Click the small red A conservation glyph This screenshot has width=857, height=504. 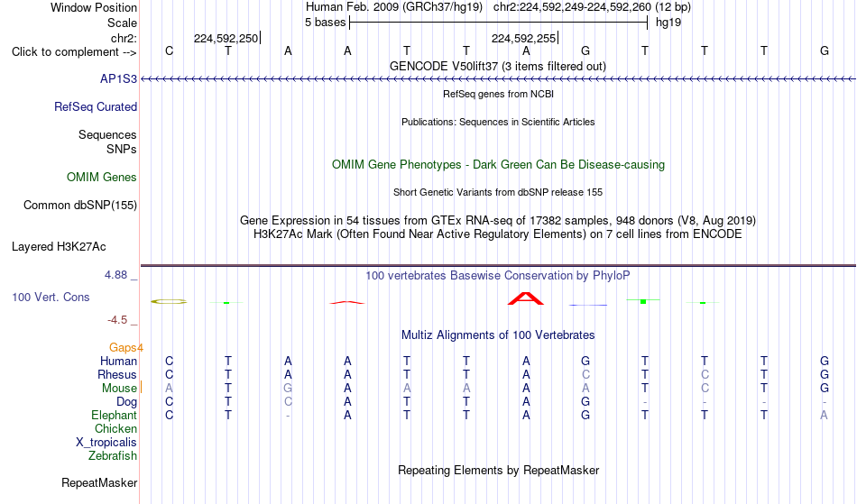coord(347,303)
